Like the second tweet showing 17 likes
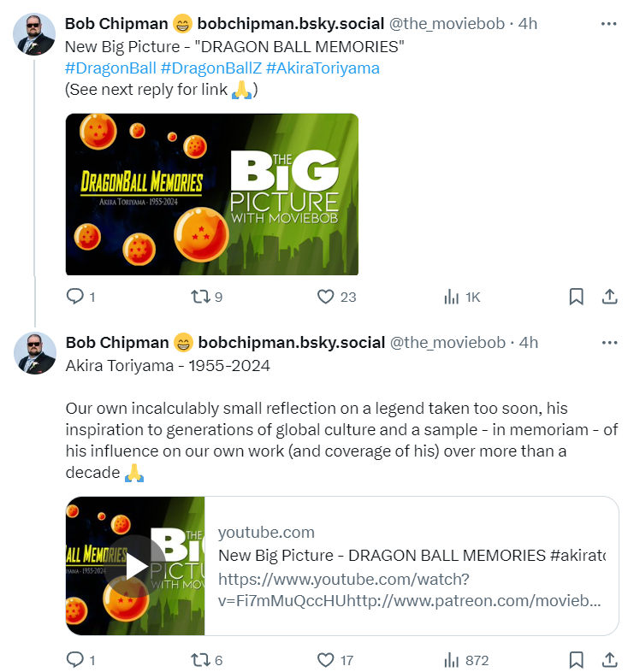This screenshot has height=672, width=628. pyautogui.click(x=326, y=659)
